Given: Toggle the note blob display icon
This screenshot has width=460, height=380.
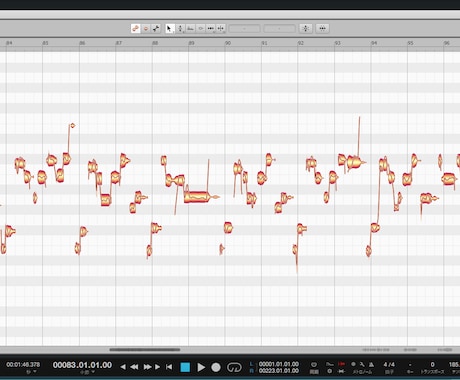Looking at the screenshot, I should pos(146,28).
